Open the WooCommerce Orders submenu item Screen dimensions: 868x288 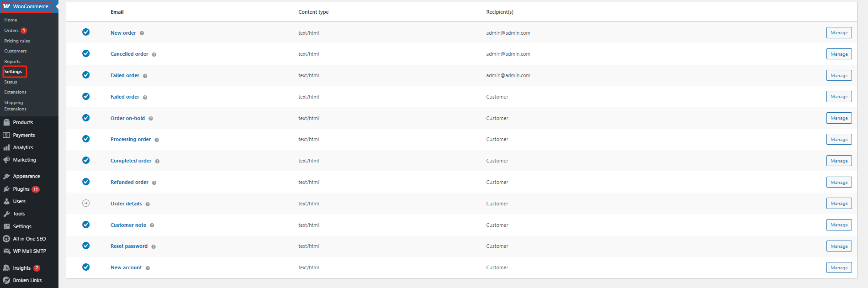11,31
